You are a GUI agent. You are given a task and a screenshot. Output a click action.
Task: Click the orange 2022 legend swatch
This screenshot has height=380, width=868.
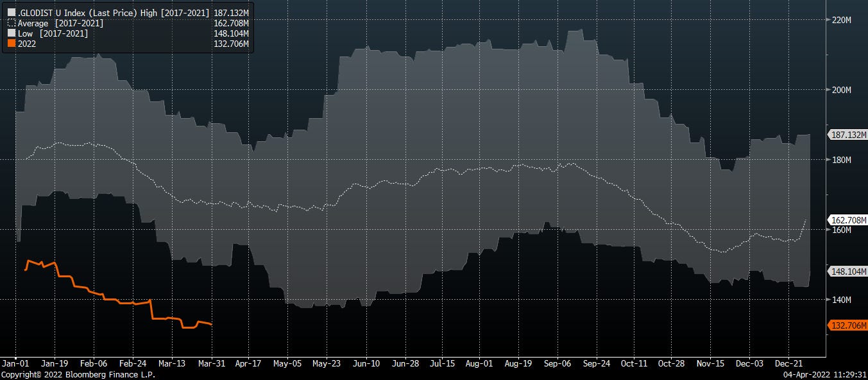pyautogui.click(x=10, y=44)
